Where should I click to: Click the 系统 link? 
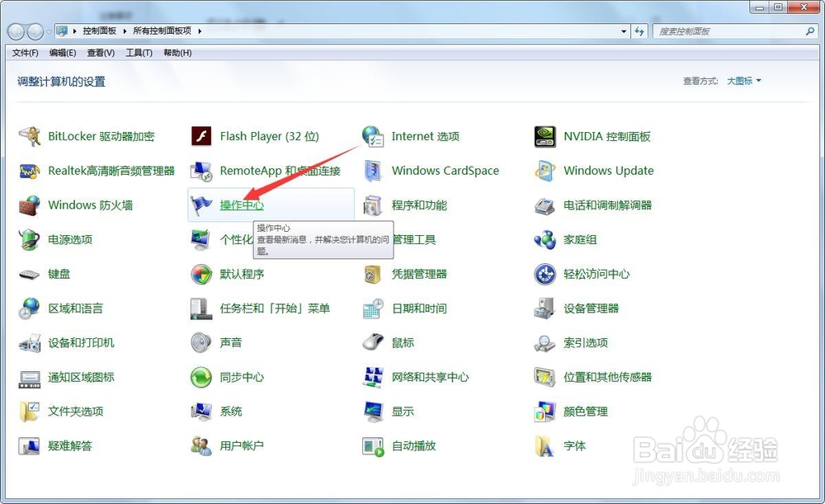(x=231, y=412)
